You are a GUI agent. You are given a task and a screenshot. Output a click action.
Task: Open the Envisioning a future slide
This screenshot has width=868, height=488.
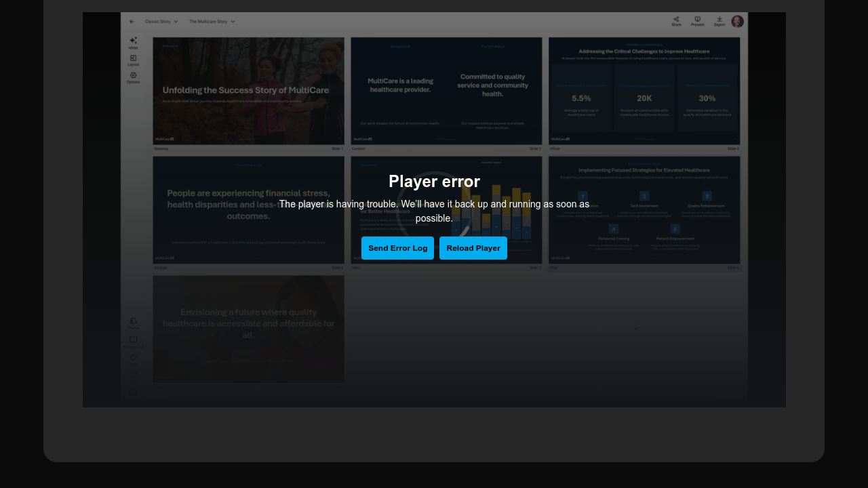[248, 329]
